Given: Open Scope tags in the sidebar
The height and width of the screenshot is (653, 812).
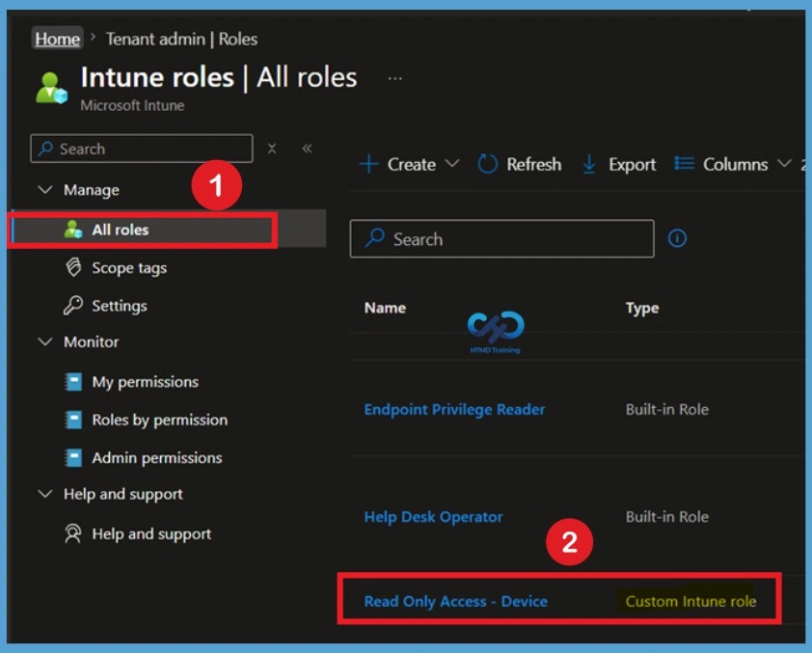Looking at the screenshot, I should tap(129, 268).
